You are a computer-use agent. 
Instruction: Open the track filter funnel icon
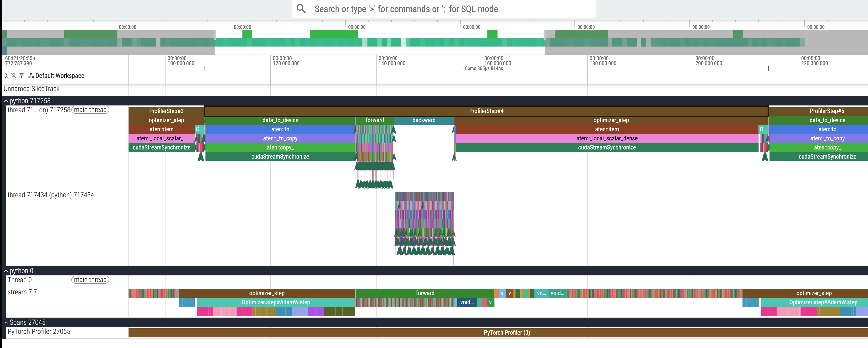(22, 76)
